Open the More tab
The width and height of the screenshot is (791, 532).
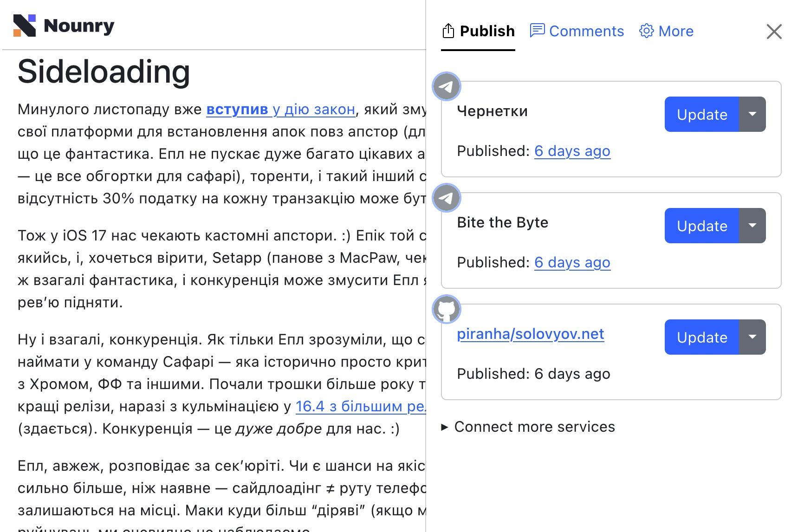coord(676,31)
